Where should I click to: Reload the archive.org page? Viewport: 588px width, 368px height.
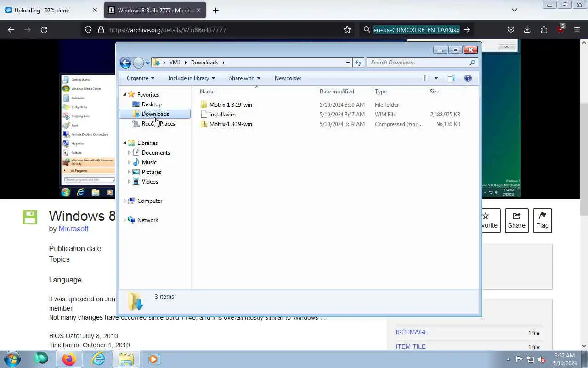click(44, 29)
